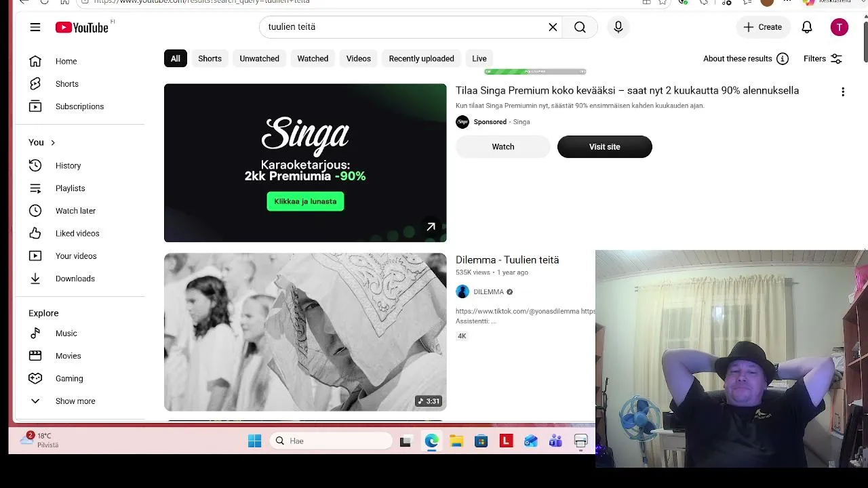Open the Windows Start menu
This screenshot has width=868, height=488.
[x=254, y=441]
